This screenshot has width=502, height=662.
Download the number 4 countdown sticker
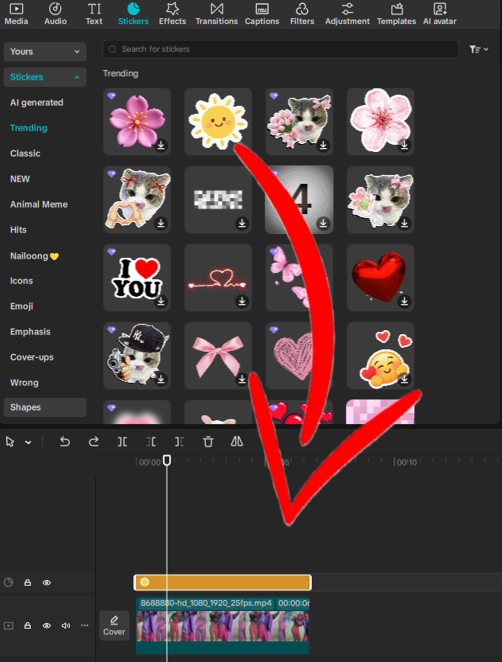pyautogui.click(x=323, y=223)
